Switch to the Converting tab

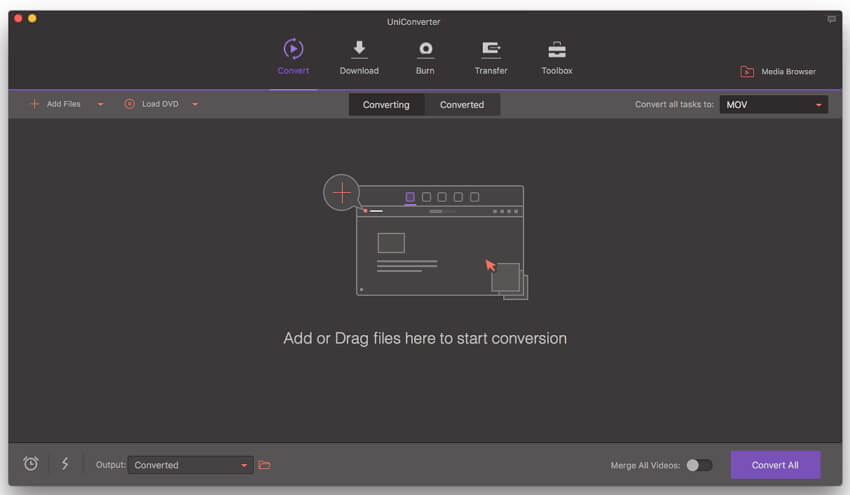(x=386, y=104)
